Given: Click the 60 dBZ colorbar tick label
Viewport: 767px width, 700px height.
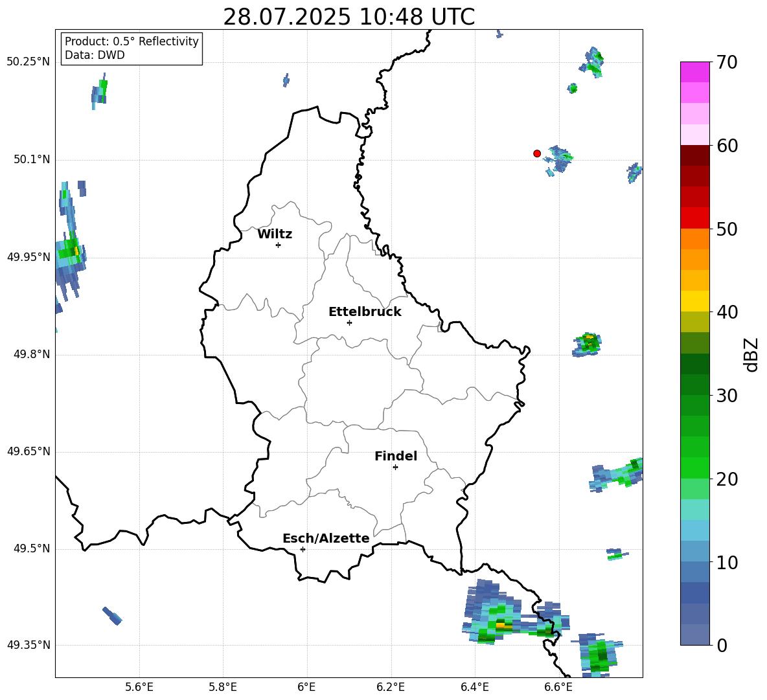Looking at the screenshot, I should pos(727,146).
